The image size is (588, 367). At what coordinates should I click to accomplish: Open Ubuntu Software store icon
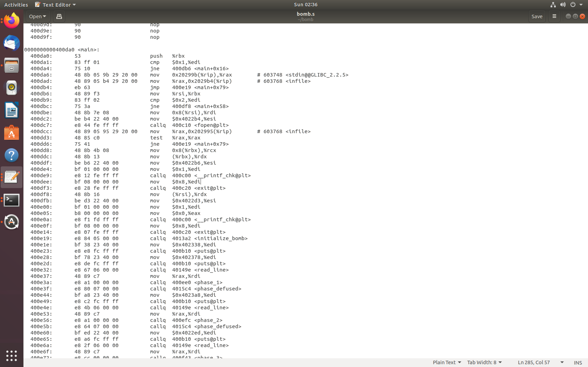[x=11, y=132]
